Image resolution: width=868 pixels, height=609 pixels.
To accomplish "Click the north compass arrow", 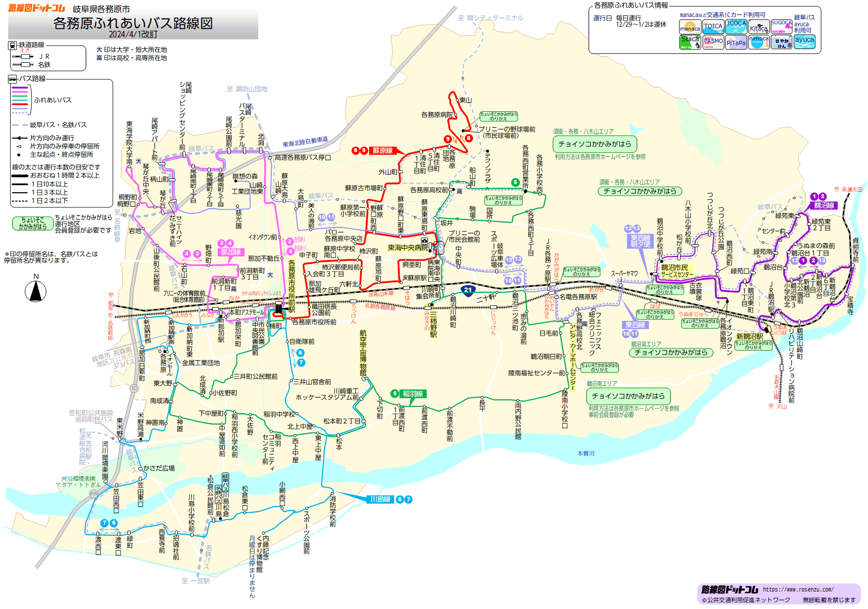I will pos(35,291).
